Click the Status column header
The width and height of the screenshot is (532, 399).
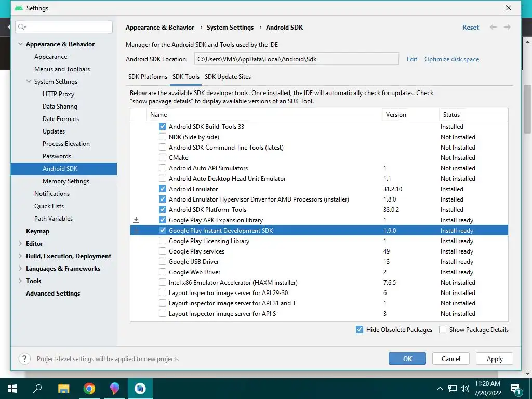click(474, 115)
